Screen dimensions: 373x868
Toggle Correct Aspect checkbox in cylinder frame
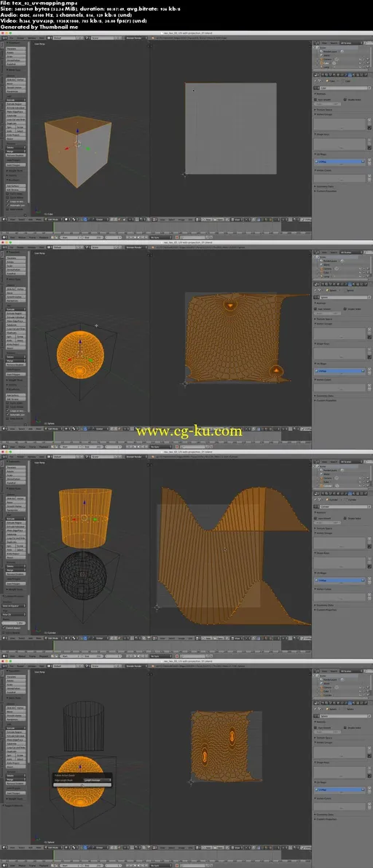pos(4,628)
